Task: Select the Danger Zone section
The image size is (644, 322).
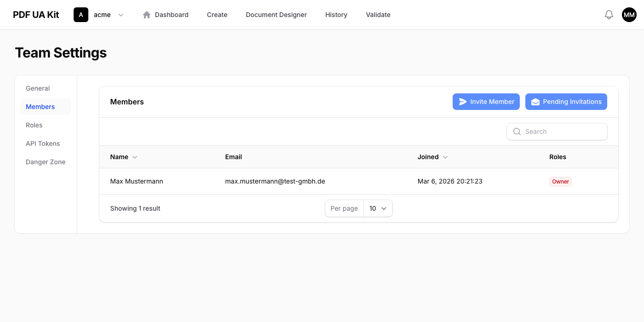Action: tap(46, 162)
